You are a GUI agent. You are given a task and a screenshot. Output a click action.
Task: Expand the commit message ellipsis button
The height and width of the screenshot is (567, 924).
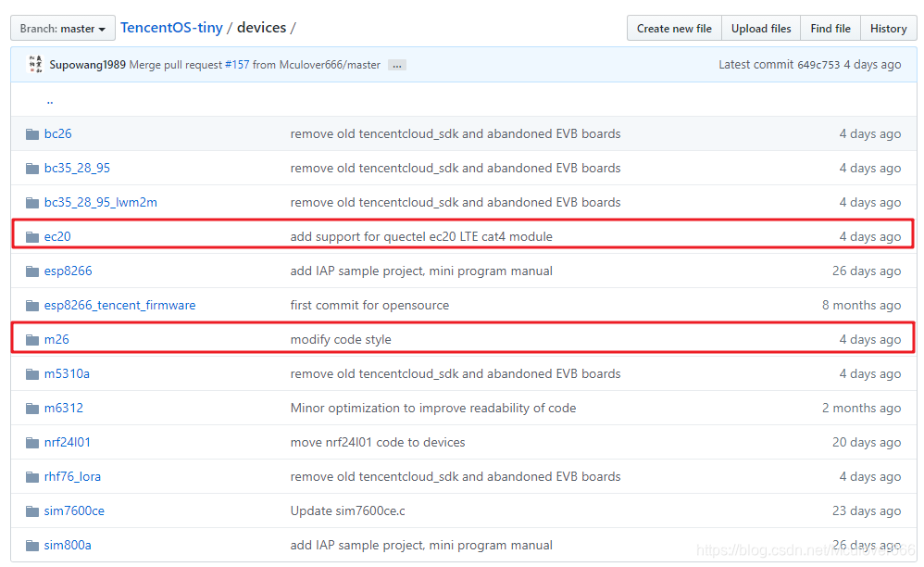[397, 66]
